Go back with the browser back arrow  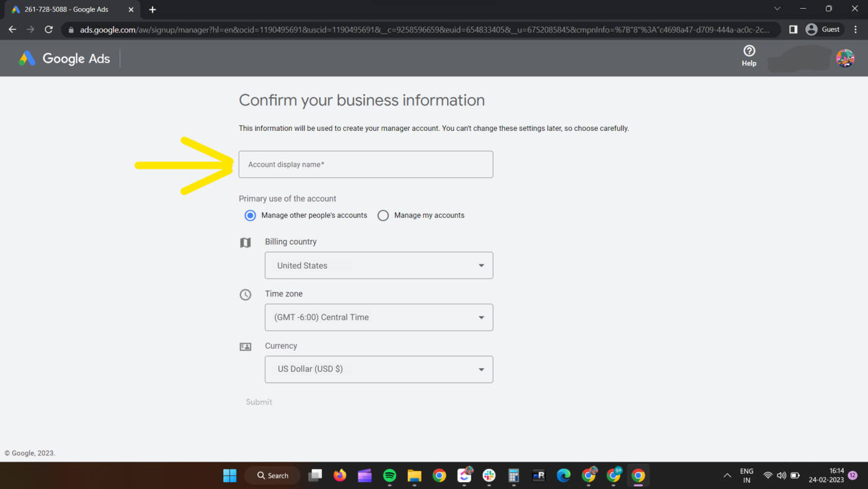(x=12, y=29)
